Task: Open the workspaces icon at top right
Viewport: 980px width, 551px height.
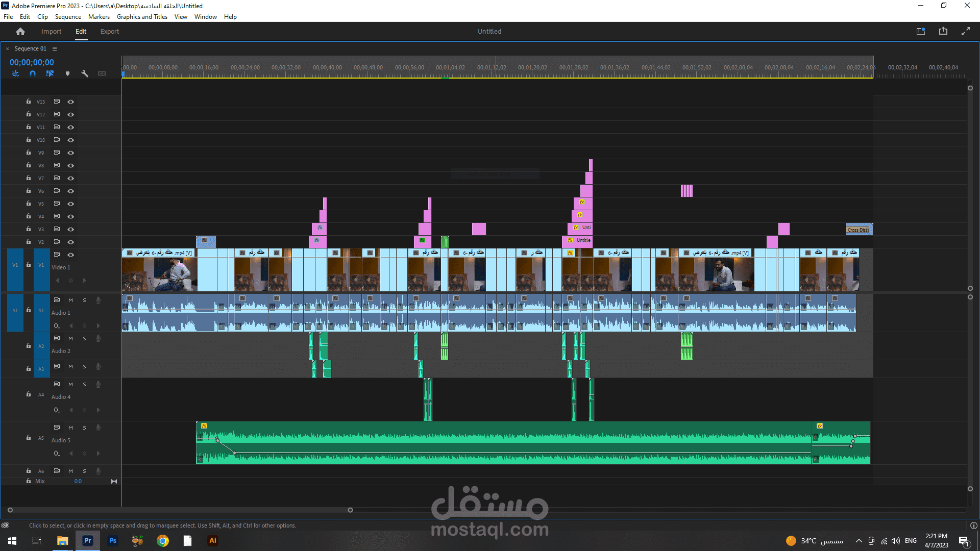Action: (921, 32)
